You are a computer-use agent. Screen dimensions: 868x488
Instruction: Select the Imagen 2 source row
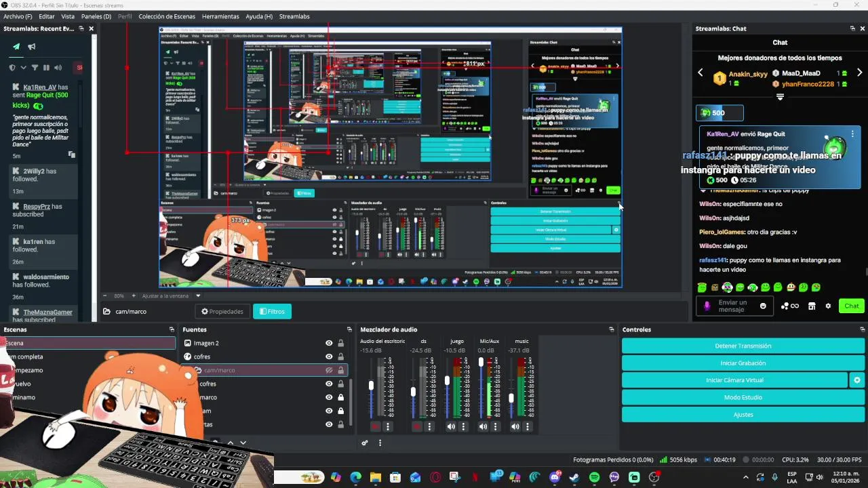[x=264, y=343]
